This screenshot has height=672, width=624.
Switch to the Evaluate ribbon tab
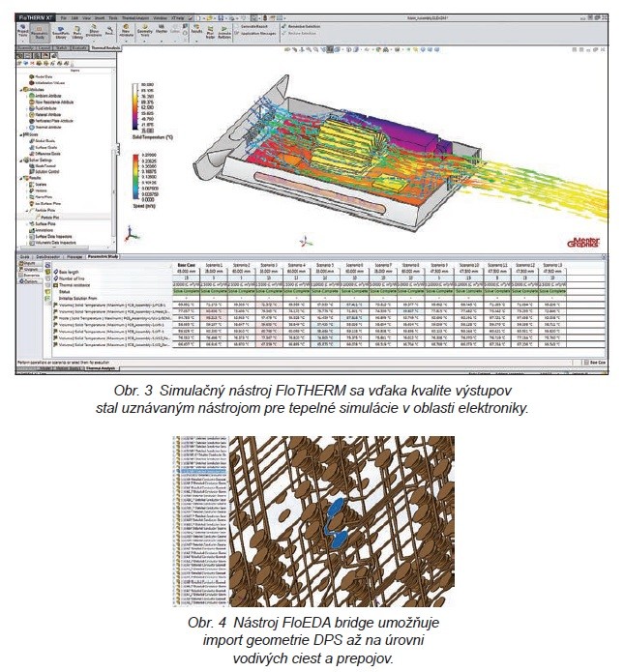(79, 48)
